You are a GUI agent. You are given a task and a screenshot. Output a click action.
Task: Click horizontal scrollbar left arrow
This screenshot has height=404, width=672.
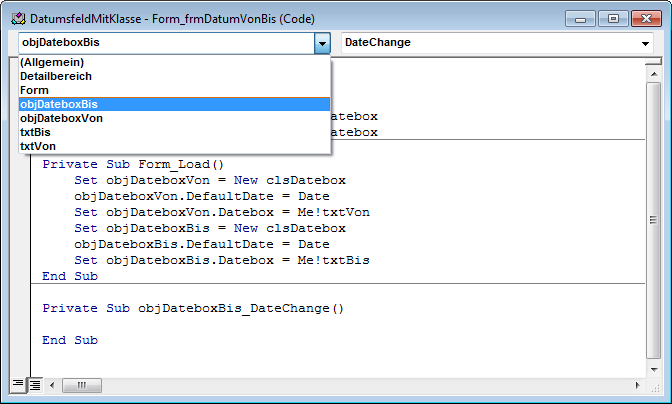(x=53, y=384)
